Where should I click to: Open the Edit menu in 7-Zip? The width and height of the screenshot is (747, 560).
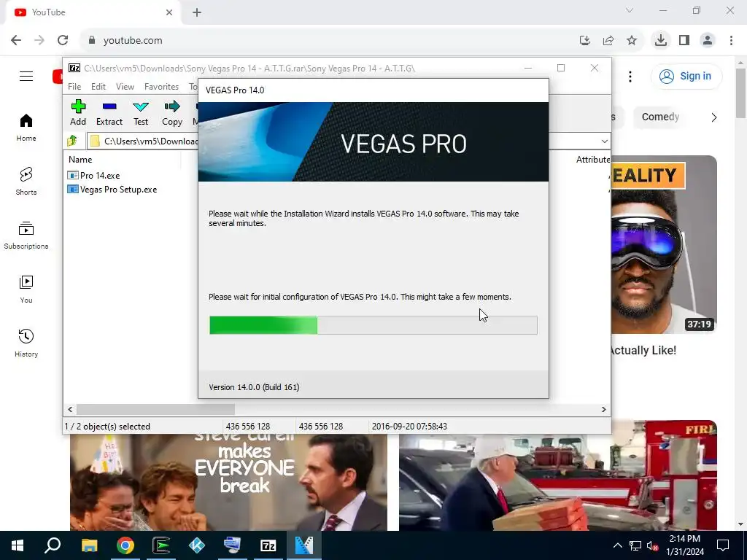click(x=98, y=87)
